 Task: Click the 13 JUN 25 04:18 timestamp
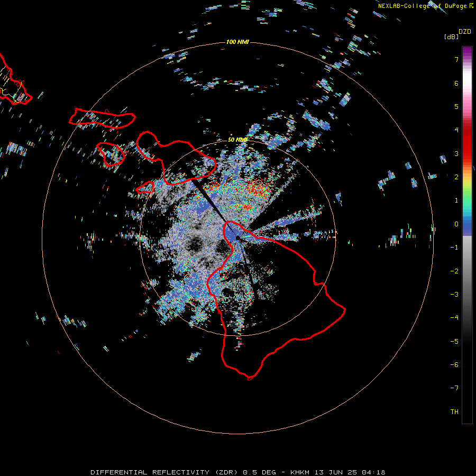click(x=350, y=472)
